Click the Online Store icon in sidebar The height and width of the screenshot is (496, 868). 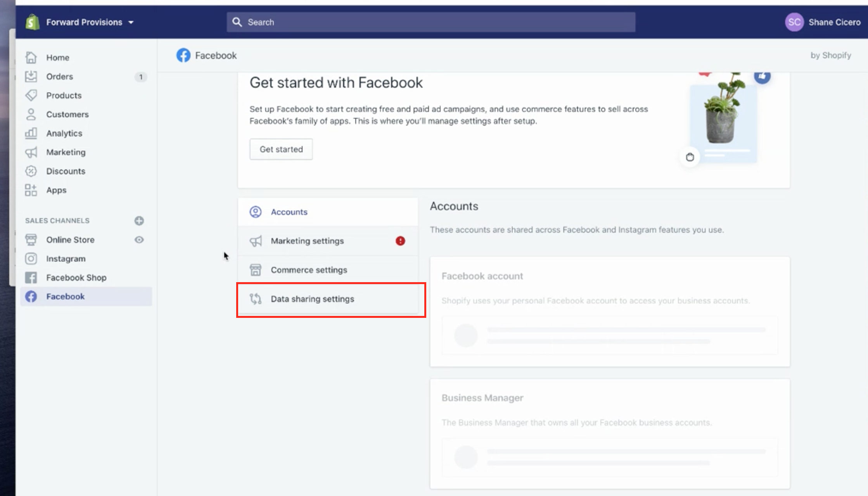pos(31,239)
